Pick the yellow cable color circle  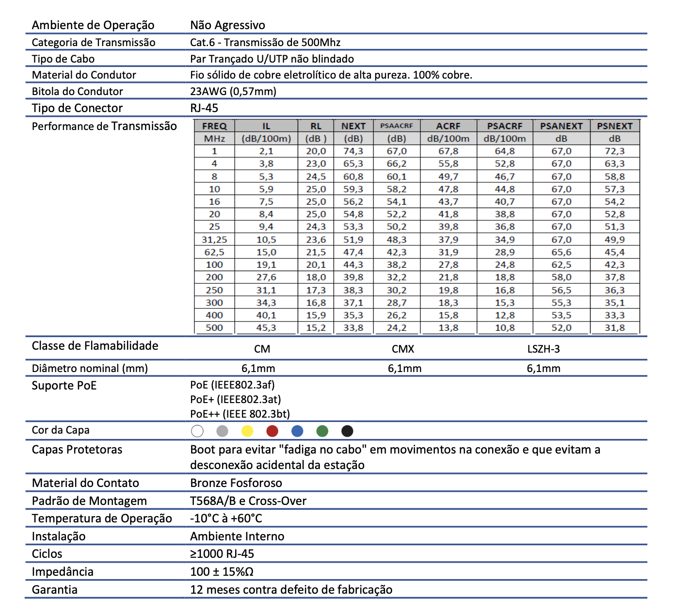(x=247, y=431)
